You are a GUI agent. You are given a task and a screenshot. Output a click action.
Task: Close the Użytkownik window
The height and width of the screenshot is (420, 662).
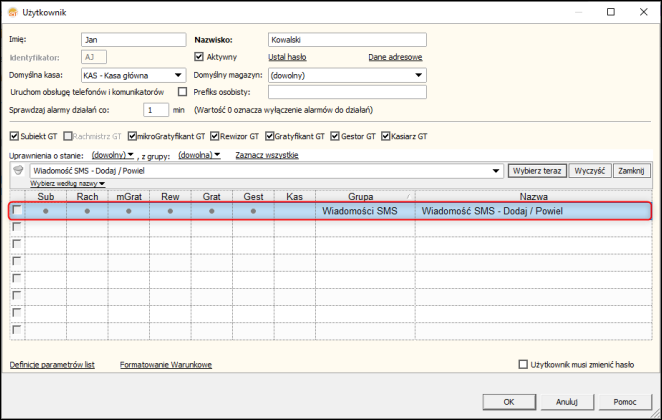click(643, 12)
